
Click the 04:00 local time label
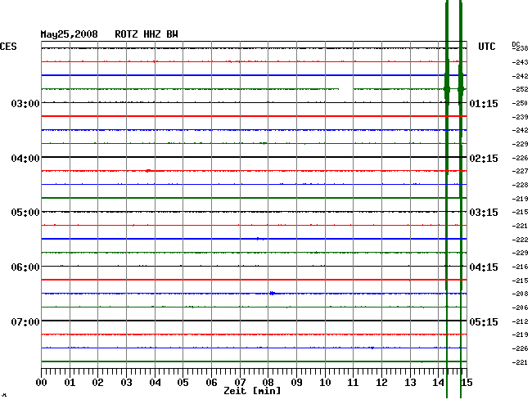click(25, 159)
